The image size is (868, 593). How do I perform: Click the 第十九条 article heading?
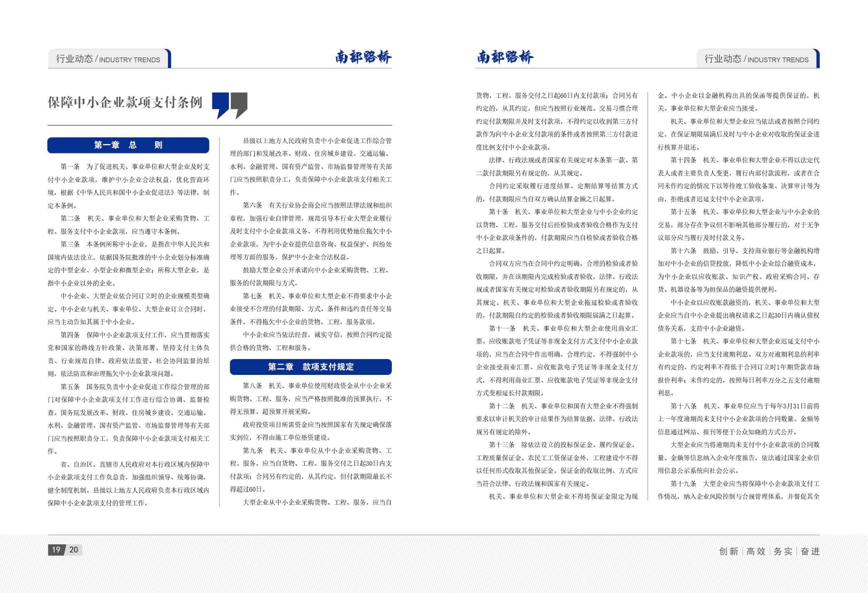click(x=684, y=484)
